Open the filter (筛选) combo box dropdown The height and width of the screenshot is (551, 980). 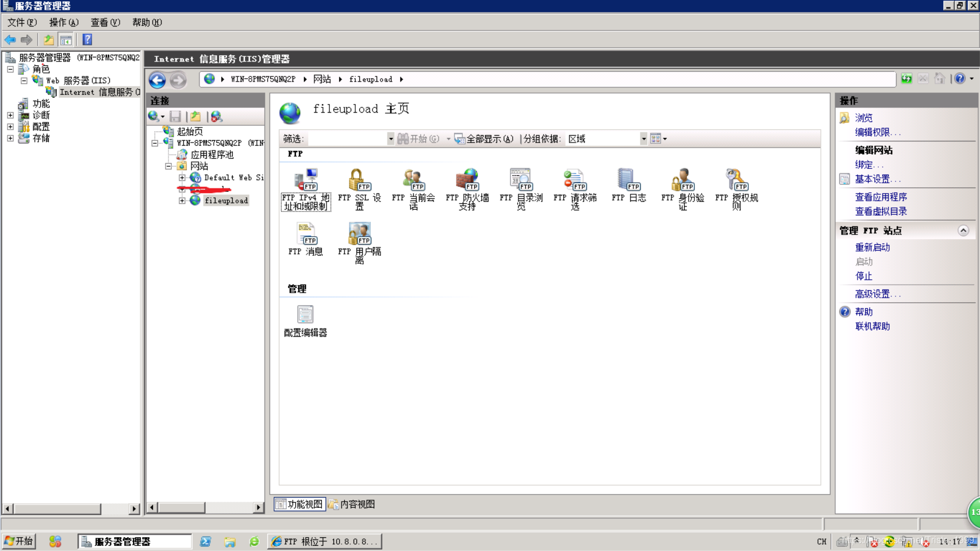[x=390, y=138]
